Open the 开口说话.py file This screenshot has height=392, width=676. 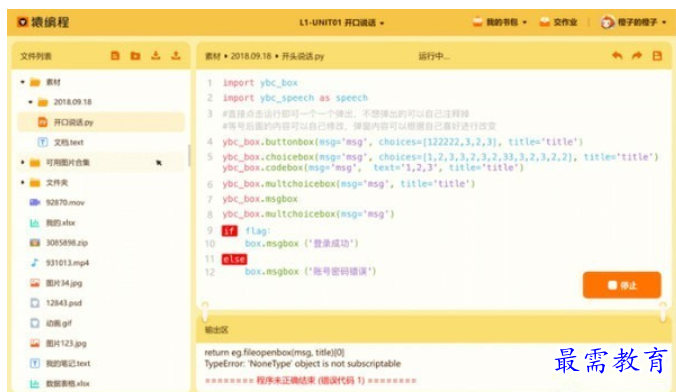[x=101, y=122]
